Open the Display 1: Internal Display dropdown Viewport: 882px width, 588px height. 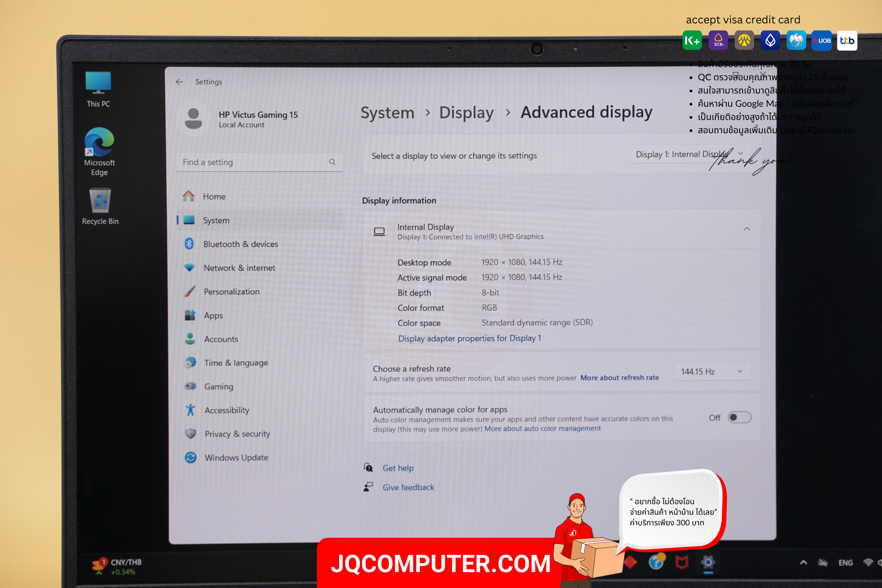(690, 154)
